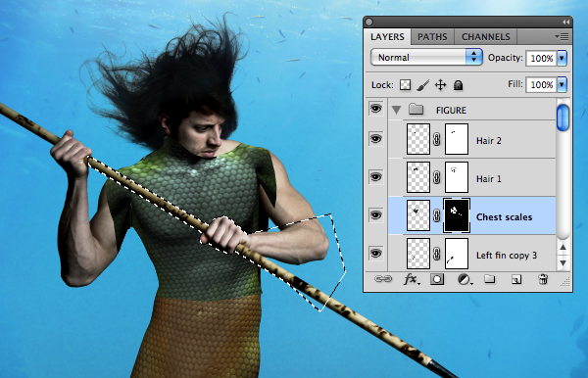This screenshot has width=588, height=378.
Task: Select Hair 2 layer mask thumbnail
Action: pyautogui.click(x=457, y=139)
